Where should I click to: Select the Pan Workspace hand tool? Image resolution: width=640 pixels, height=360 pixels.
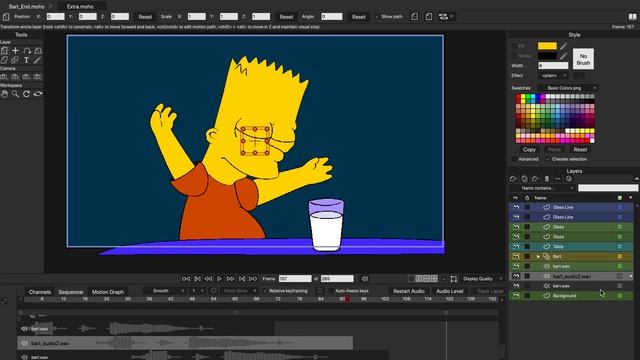[x=4, y=94]
